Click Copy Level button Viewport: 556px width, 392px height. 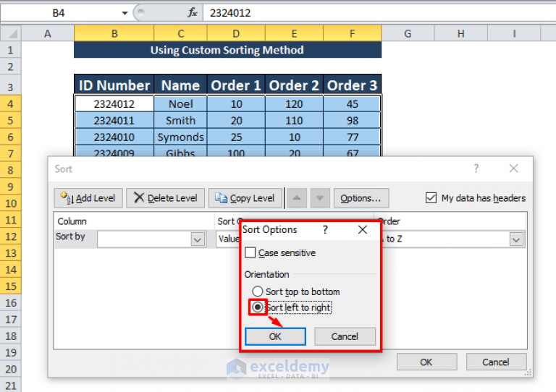click(x=245, y=198)
